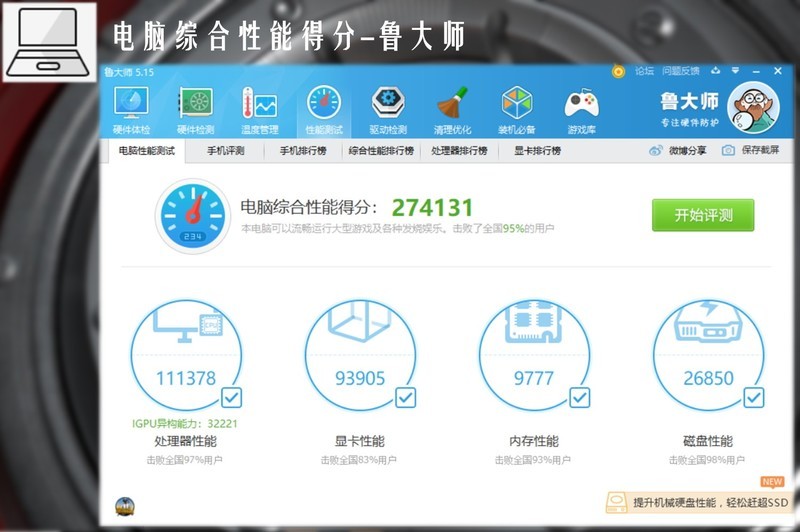The image size is (800, 532).
Task: Click the total score 274131
Action: [433, 208]
